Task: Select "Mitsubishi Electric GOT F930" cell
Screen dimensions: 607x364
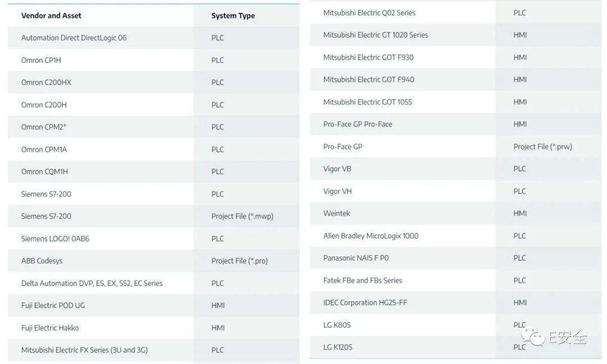Action: (368, 57)
